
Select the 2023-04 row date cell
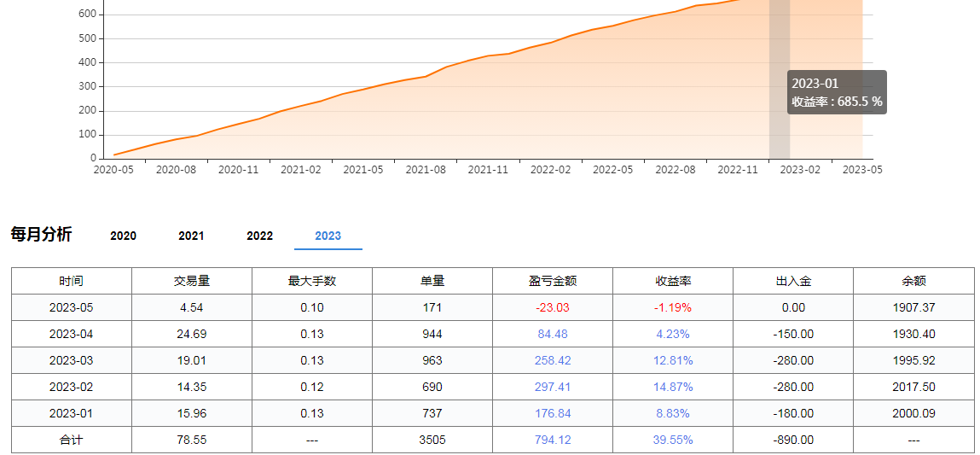(x=72, y=334)
